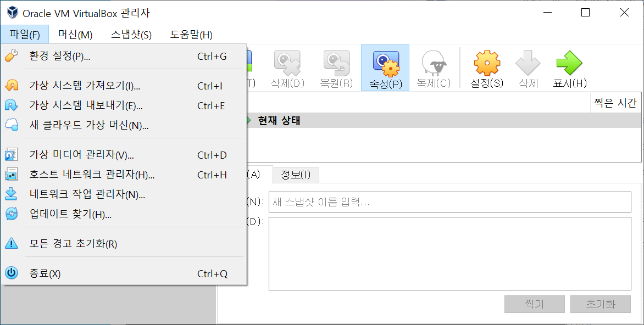Click the import appliance arrow icon
This screenshot has width=644, height=325.
click(x=12, y=85)
